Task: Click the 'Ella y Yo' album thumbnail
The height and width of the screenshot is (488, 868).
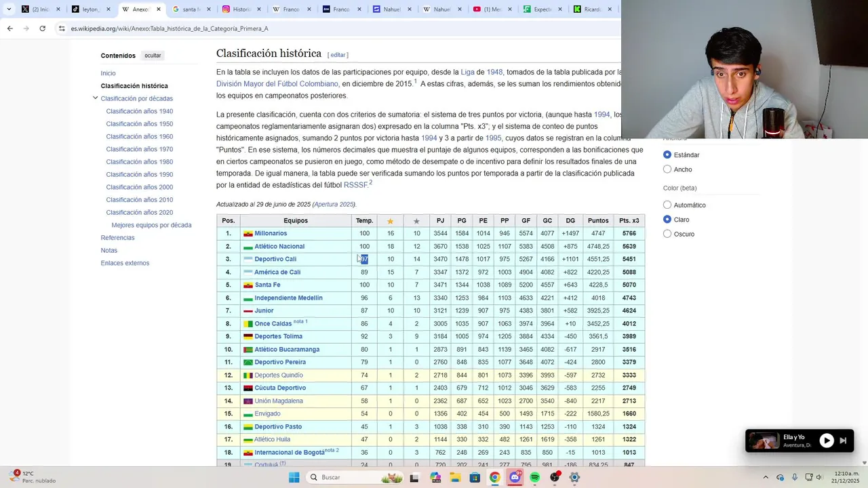Action: [x=764, y=441]
